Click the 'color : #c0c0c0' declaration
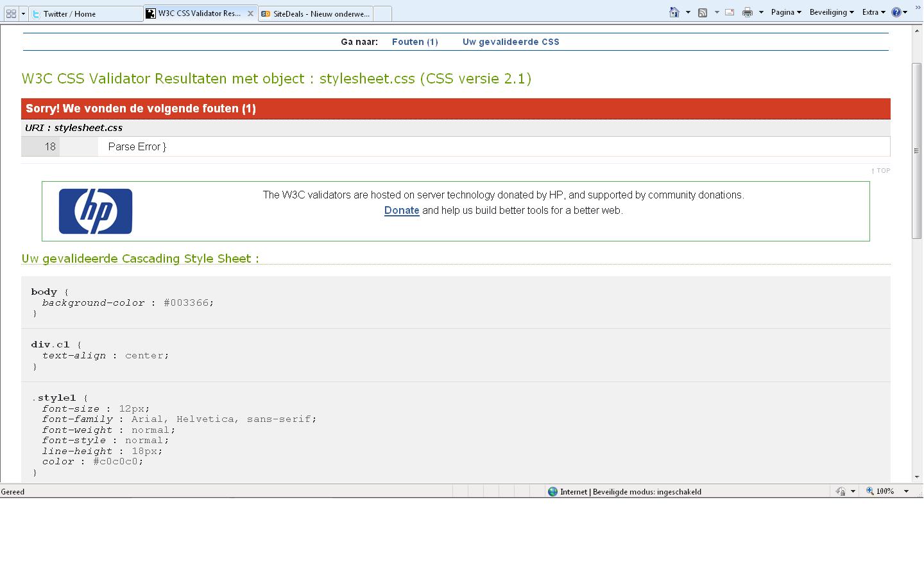Image resolution: width=924 pixels, height=578 pixels. click(x=92, y=461)
